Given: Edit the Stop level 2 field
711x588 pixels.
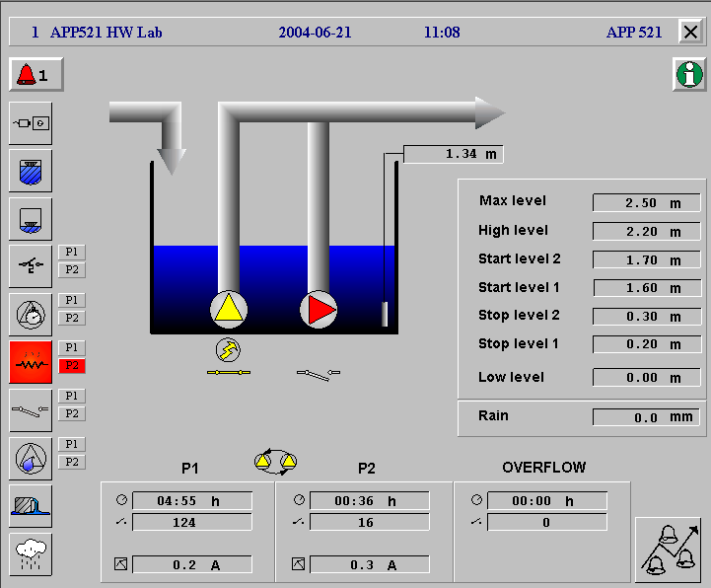Looking at the screenshot, I should pos(647,317).
